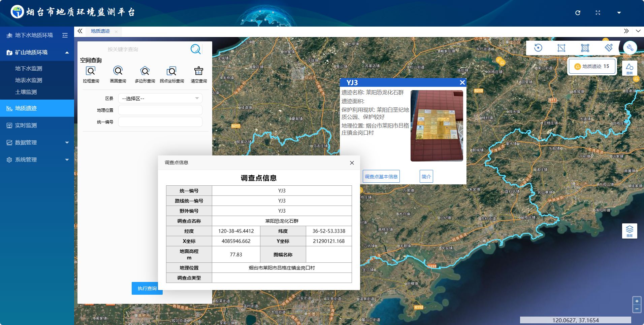Open 实时监测 in the sidebar
Viewport: 644px width, 325px height.
[26, 125]
